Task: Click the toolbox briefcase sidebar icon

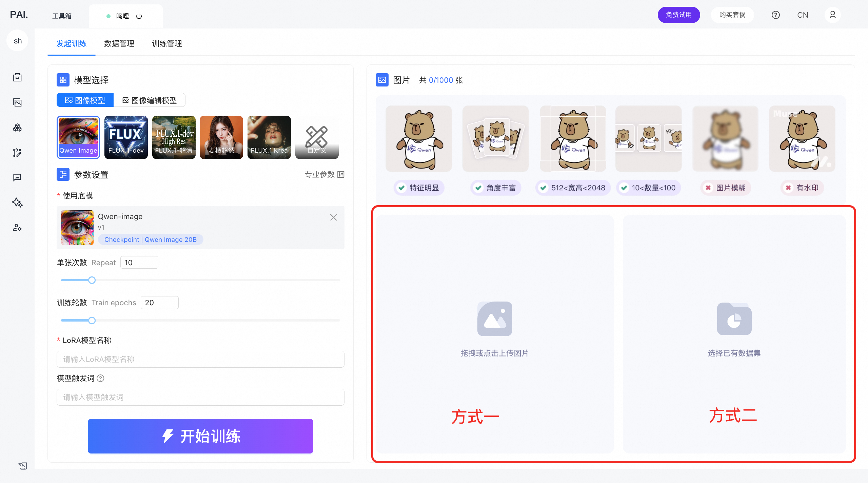Action: pyautogui.click(x=17, y=77)
